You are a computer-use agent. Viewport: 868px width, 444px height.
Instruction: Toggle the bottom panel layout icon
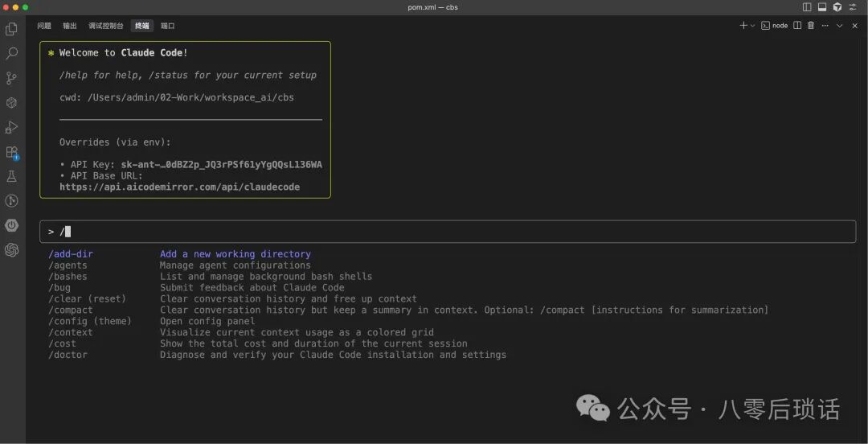[x=822, y=7]
